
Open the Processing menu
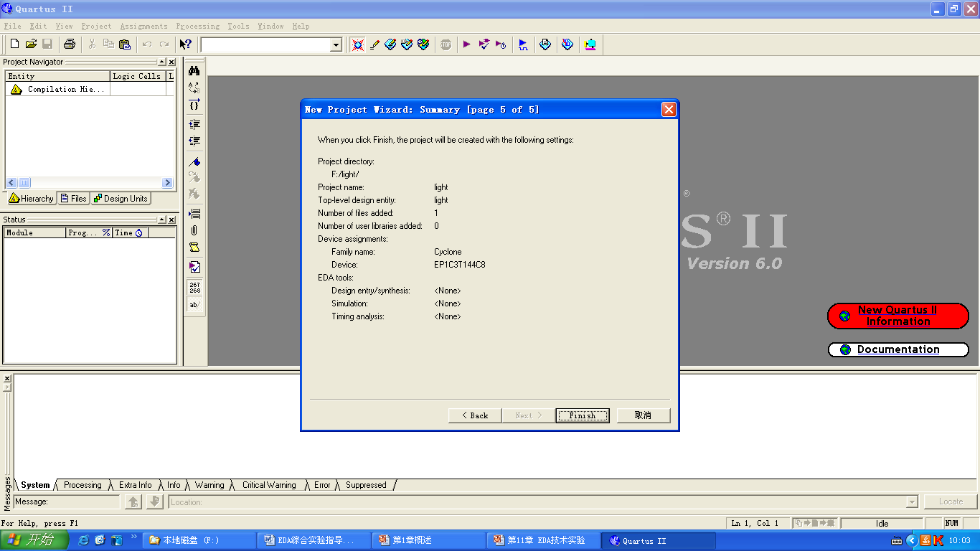pyautogui.click(x=198, y=26)
